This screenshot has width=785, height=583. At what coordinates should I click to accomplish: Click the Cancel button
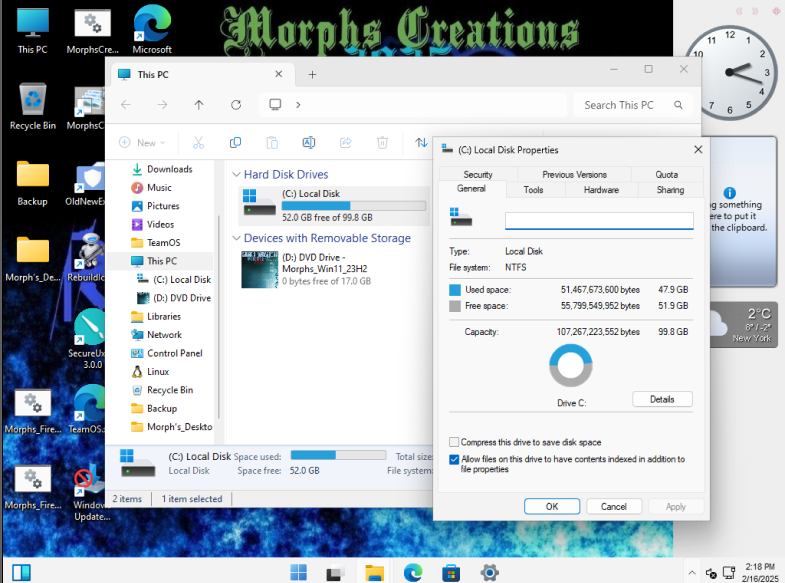pos(614,506)
